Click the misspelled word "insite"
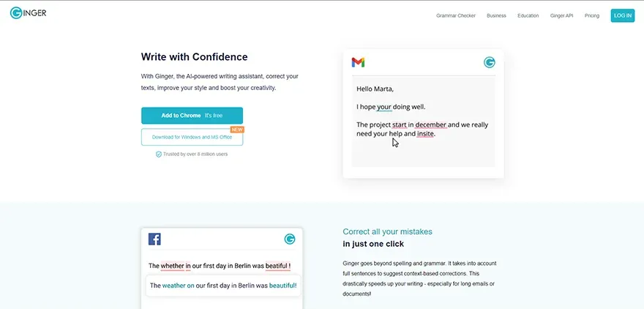Image resolution: width=644 pixels, height=309 pixels. tap(425, 134)
